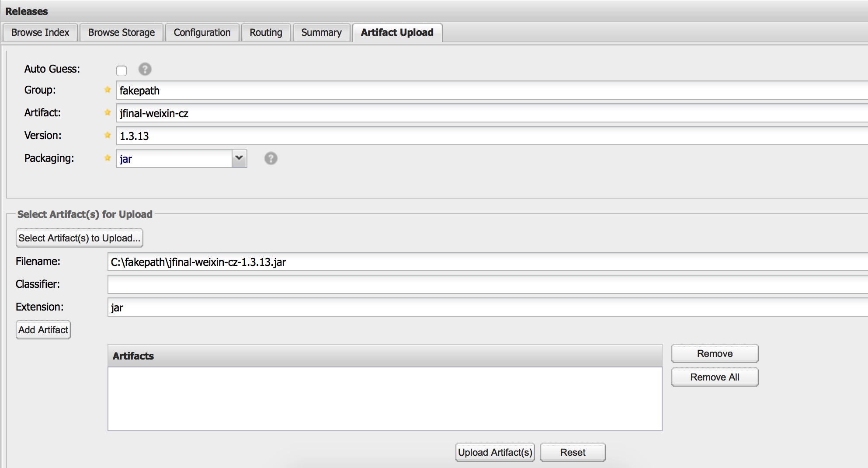Click the required star beside Packaging
The image size is (868, 468).
(x=107, y=158)
